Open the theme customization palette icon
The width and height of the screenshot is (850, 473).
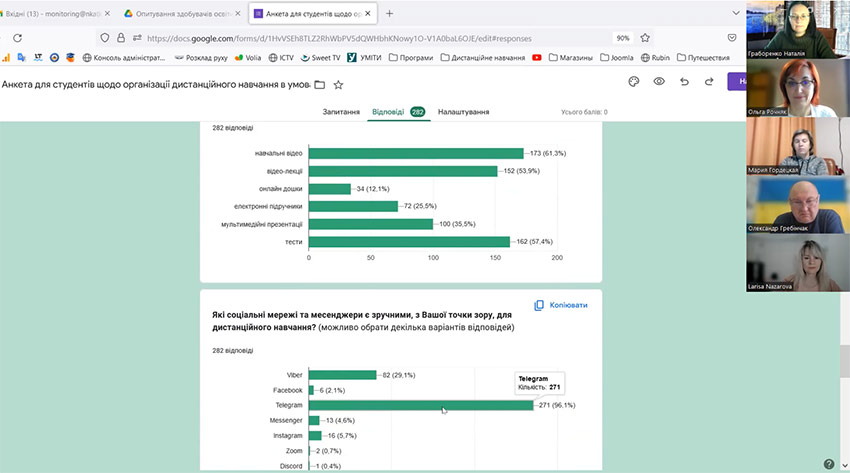(x=633, y=83)
